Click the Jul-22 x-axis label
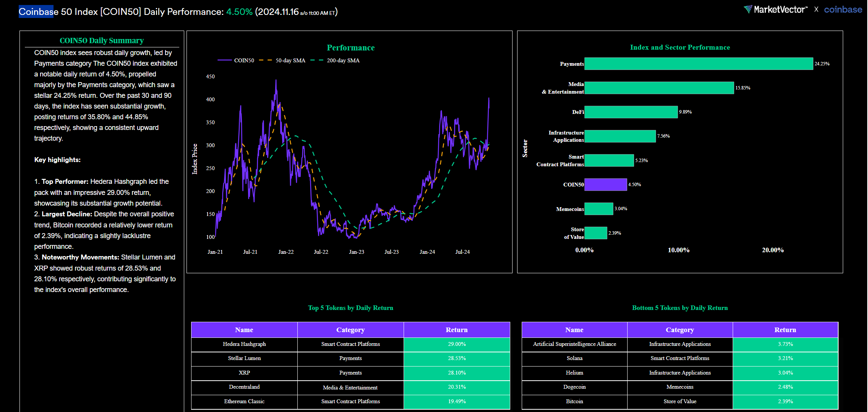 [321, 252]
